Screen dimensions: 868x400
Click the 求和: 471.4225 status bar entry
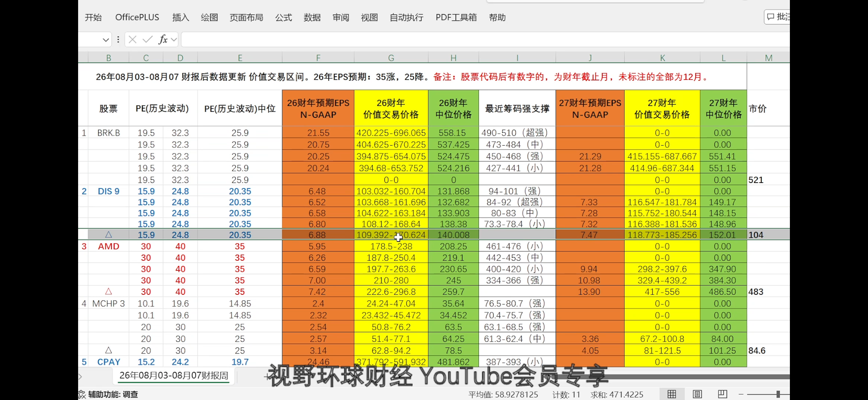pos(617,394)
